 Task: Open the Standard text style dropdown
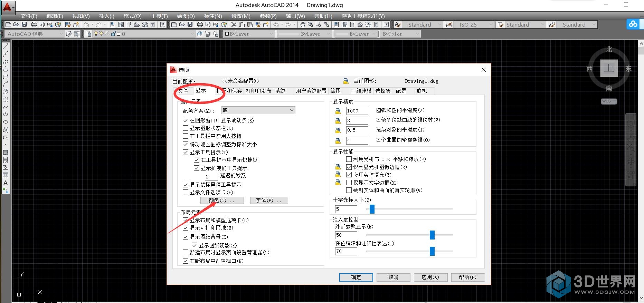click(x=422, y=25)
